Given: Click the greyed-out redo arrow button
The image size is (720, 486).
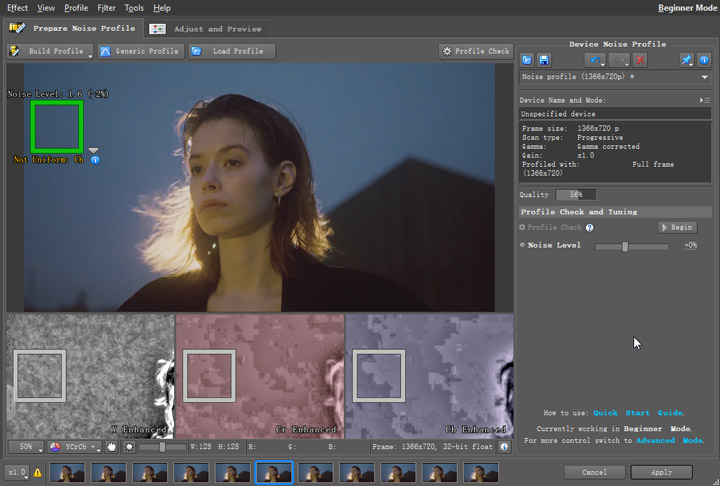Looking at the screenshot, I should point(619,60).
